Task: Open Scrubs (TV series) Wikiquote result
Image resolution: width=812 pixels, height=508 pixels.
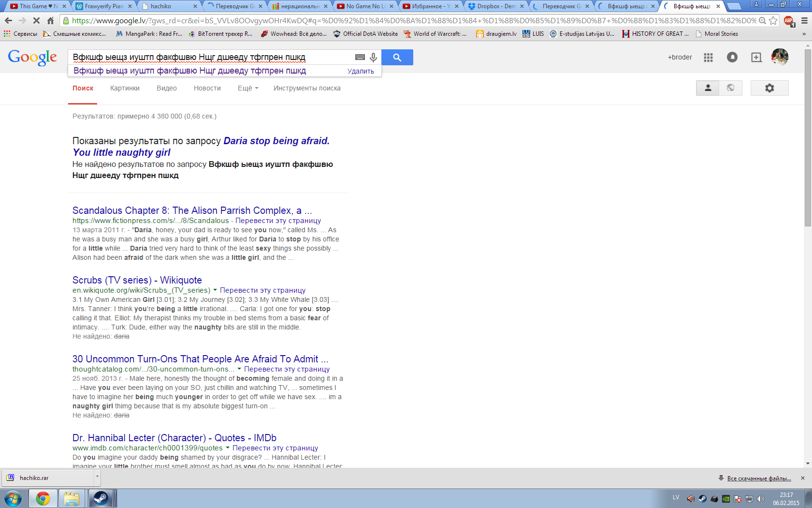Action: (x=137, y=280)
